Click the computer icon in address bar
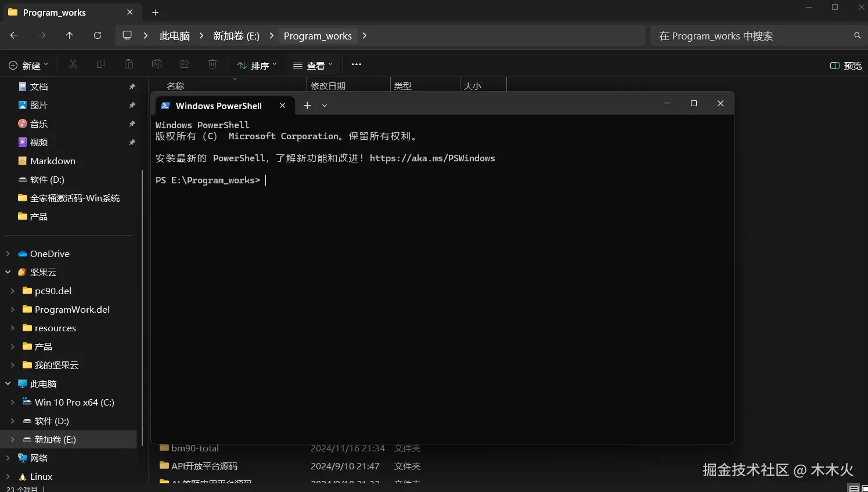 pyautogui.click(x=127, y=35)
